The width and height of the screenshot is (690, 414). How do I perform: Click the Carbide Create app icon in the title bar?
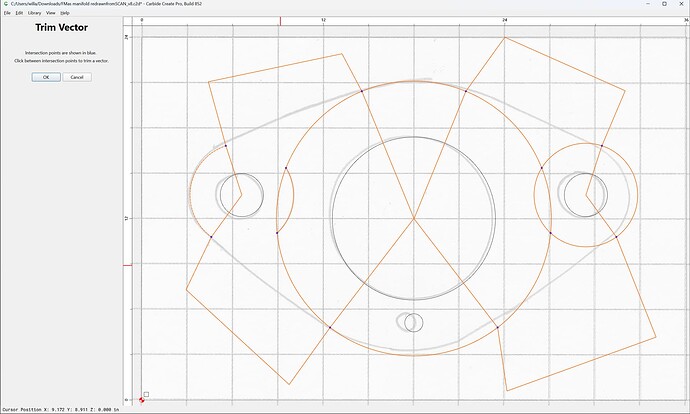pos(6,4)
